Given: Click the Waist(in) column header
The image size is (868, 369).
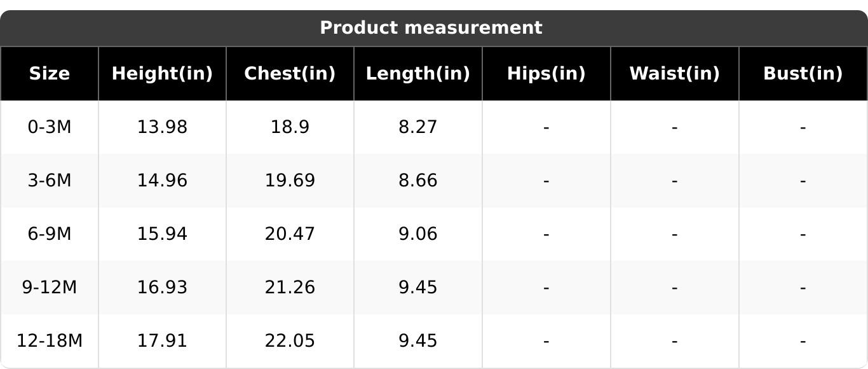Looking at the screenshot, I should tap(674, 74).
